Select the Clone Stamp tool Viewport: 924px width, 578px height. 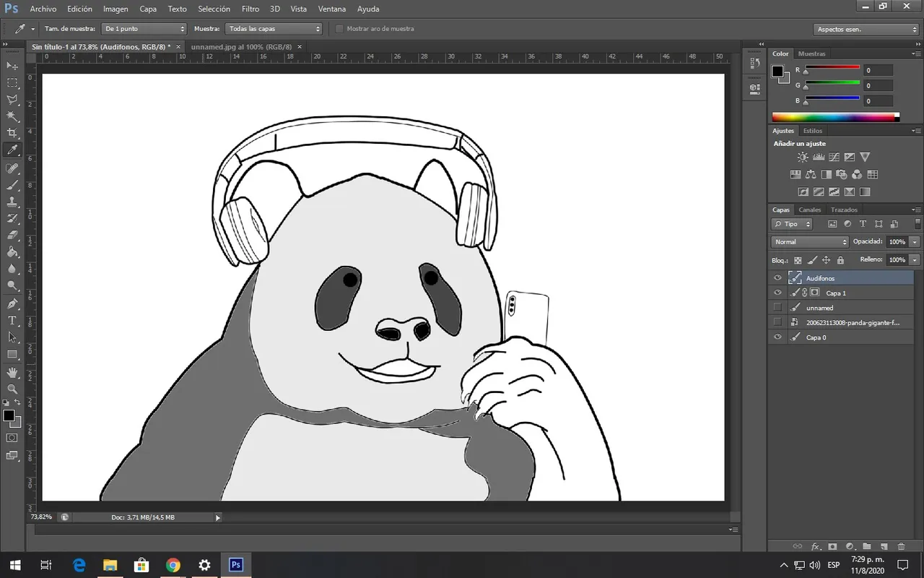[12, 202]
